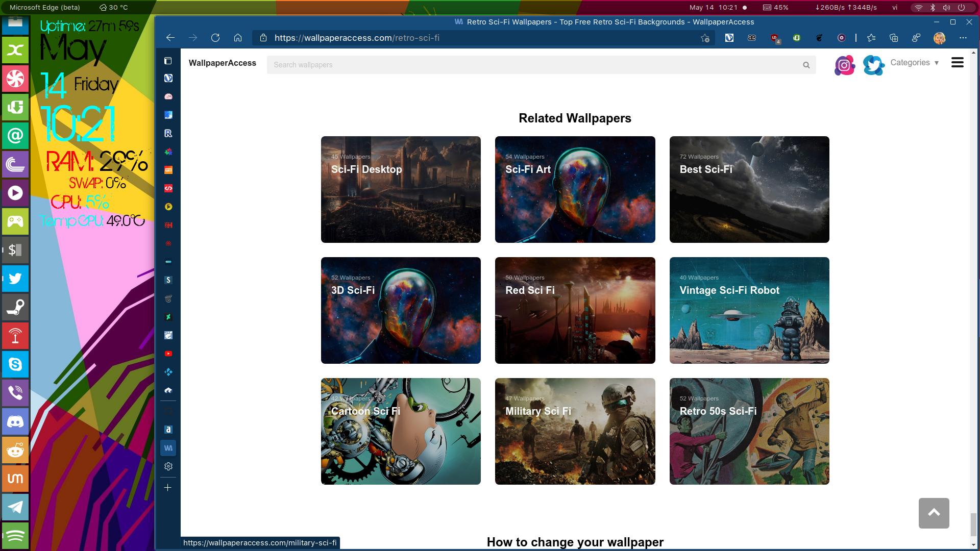980x551 pixels.
Task: Reload the current page
Action: tap(215, 38)
